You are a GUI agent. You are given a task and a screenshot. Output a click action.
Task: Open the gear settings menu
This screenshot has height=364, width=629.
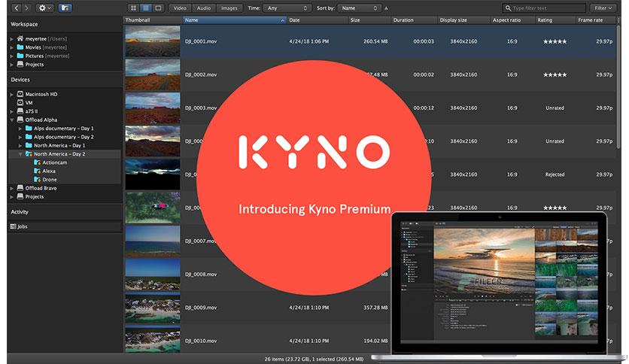(x=44, y=8)
